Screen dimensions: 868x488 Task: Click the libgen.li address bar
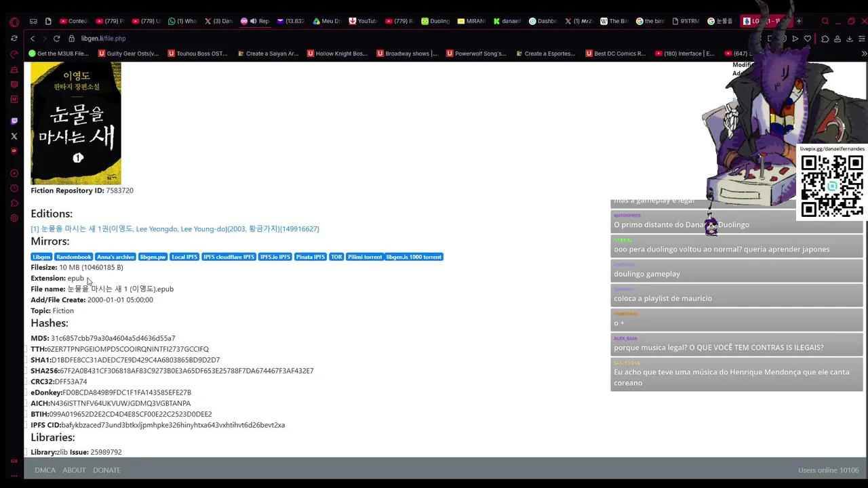(103, 39)
